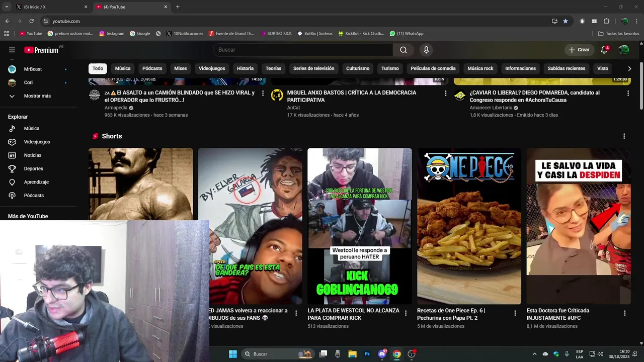Open the YouTube hamburger guide menu
Viewport: 644px width, 362px height.
click(x=12, y=50)
